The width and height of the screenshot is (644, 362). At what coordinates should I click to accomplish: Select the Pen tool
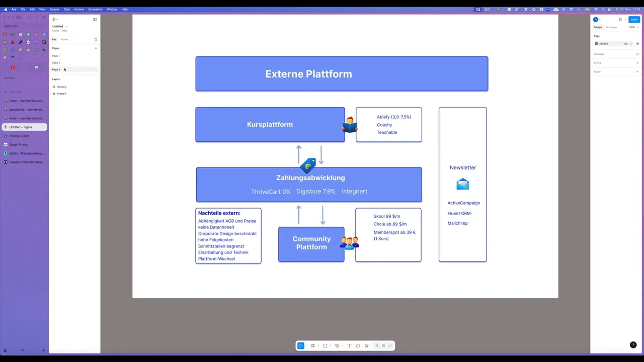pos(337,345)
